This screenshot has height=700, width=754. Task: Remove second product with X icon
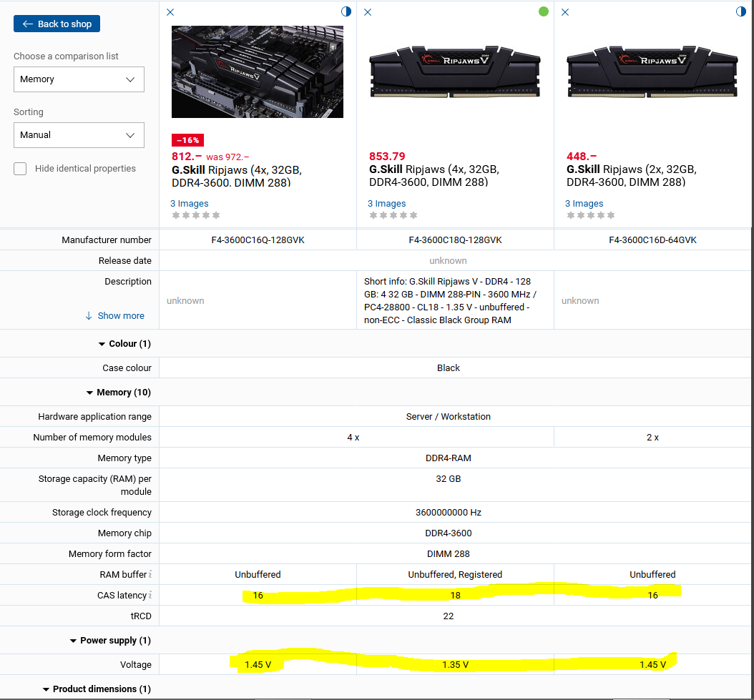click(368, 12)
